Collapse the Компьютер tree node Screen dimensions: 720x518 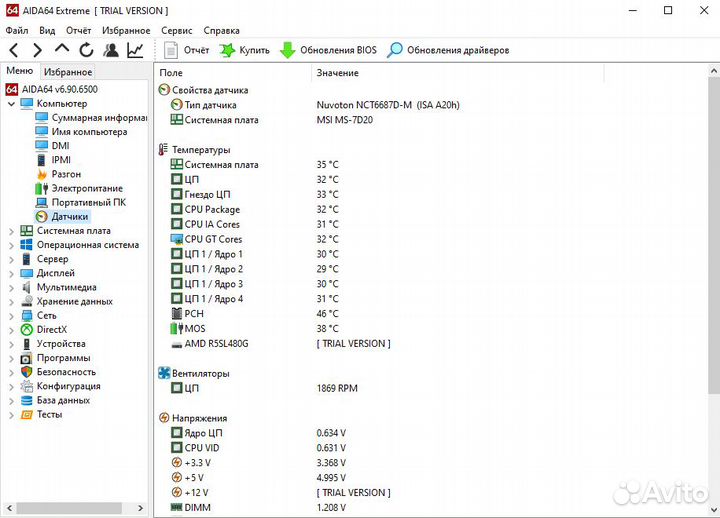click(x=11, y=104)
